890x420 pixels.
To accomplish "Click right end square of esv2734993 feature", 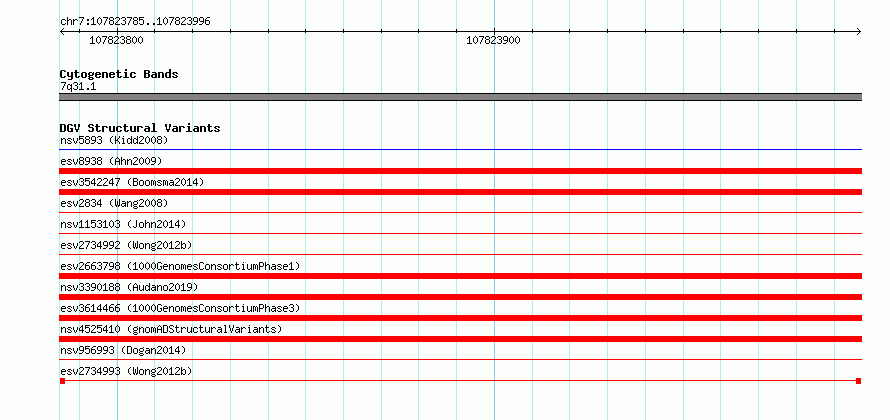I will (859, 381).
